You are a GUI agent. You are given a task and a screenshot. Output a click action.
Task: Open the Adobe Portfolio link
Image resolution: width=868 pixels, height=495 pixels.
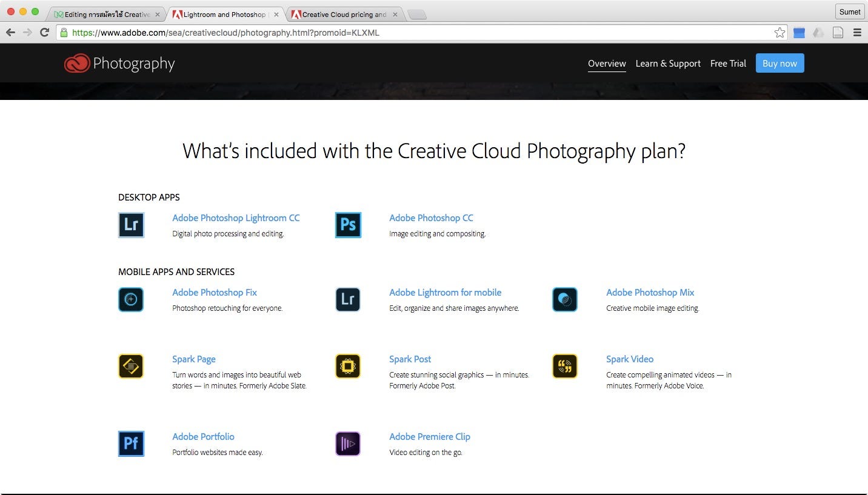203,437
